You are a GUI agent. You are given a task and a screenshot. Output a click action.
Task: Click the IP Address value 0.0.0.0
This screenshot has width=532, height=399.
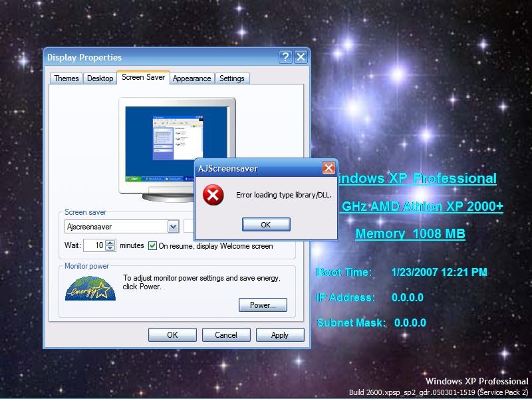coord(408,297)
